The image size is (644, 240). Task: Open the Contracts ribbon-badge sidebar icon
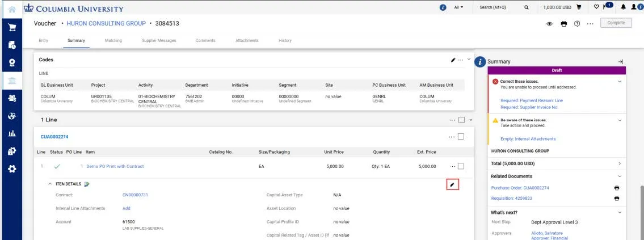tap(12, 62)
